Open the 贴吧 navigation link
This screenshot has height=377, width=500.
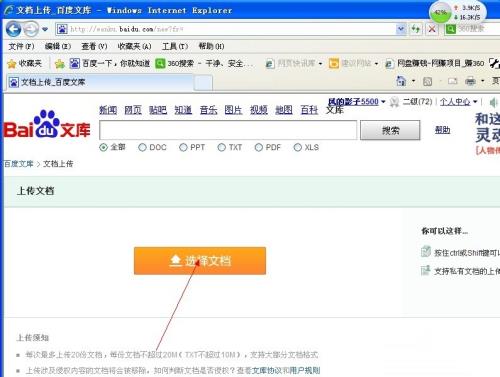pos(158,110)
